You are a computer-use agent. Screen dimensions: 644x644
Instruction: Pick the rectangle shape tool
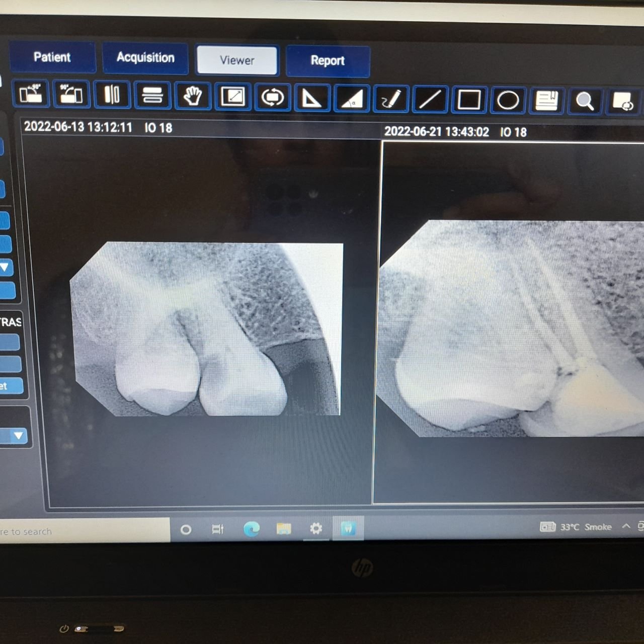[469, 100]
